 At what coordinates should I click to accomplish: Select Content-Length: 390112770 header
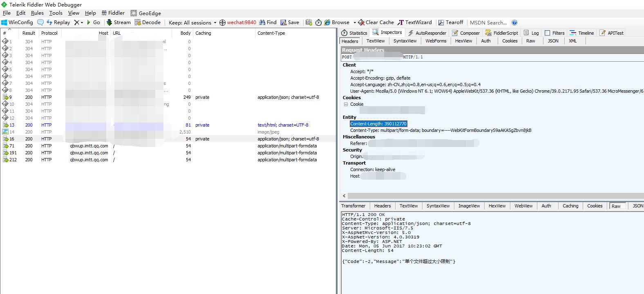[378, 124]
